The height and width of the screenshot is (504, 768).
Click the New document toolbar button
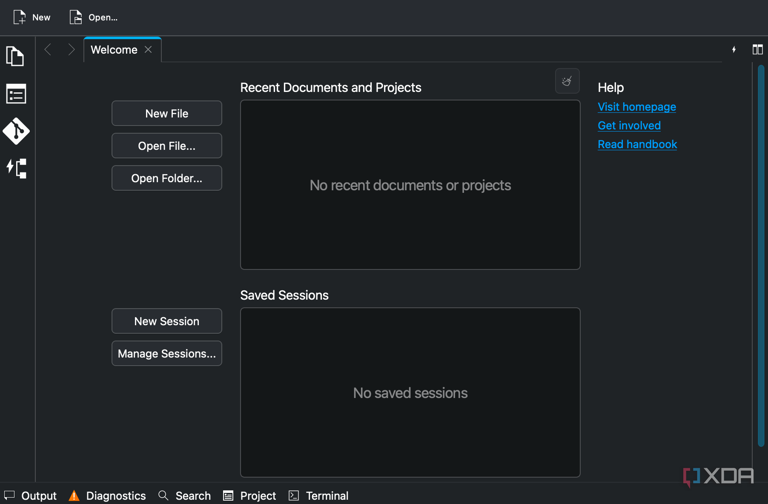click(x=31, y=18)
